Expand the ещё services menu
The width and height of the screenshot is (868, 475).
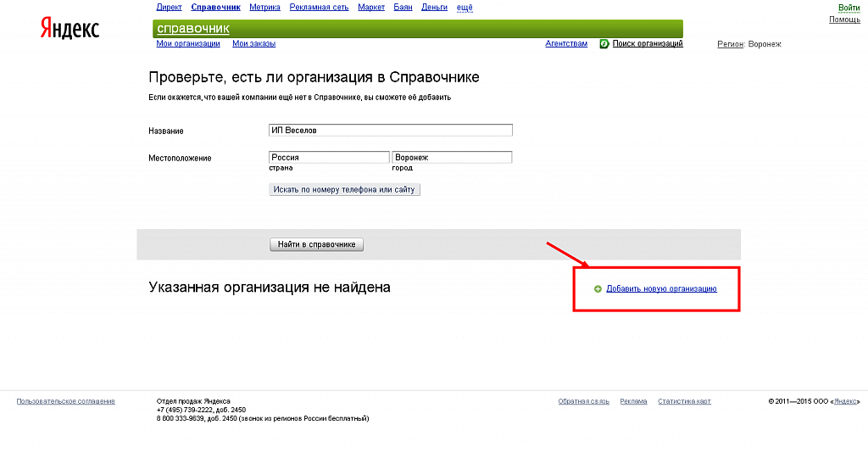pos(465,7)
